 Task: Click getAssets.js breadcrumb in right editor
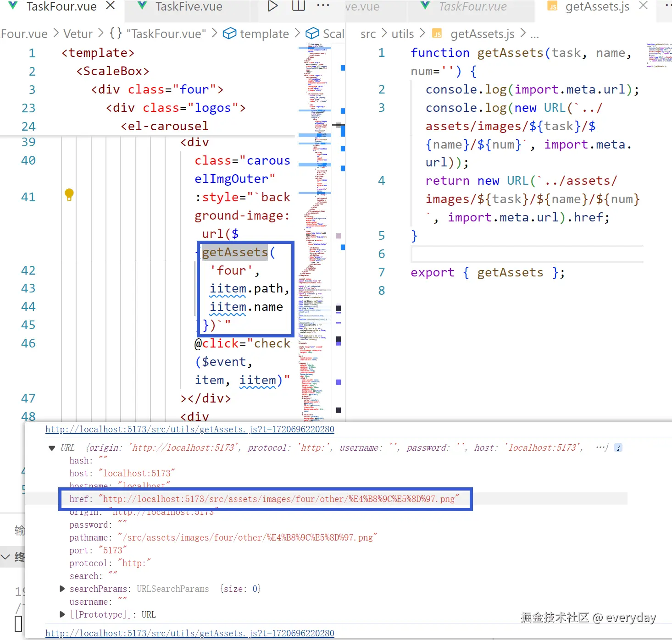[x=483, y=34]
